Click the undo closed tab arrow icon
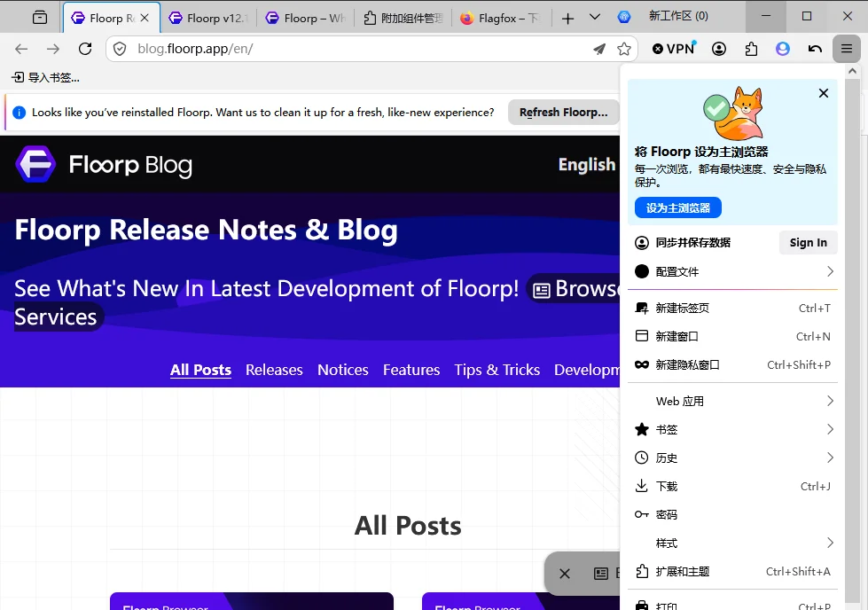Viewport: 868px width, 610px height. point(815,49)
